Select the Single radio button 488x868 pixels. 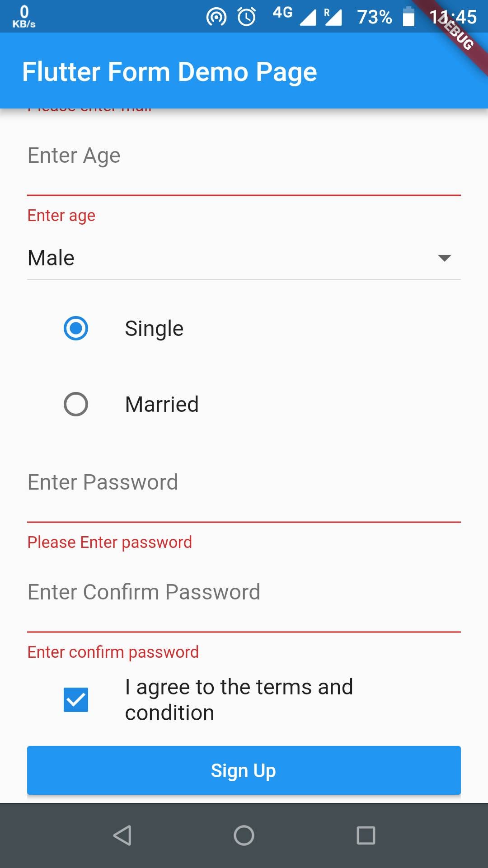click(x=75, y=329)
